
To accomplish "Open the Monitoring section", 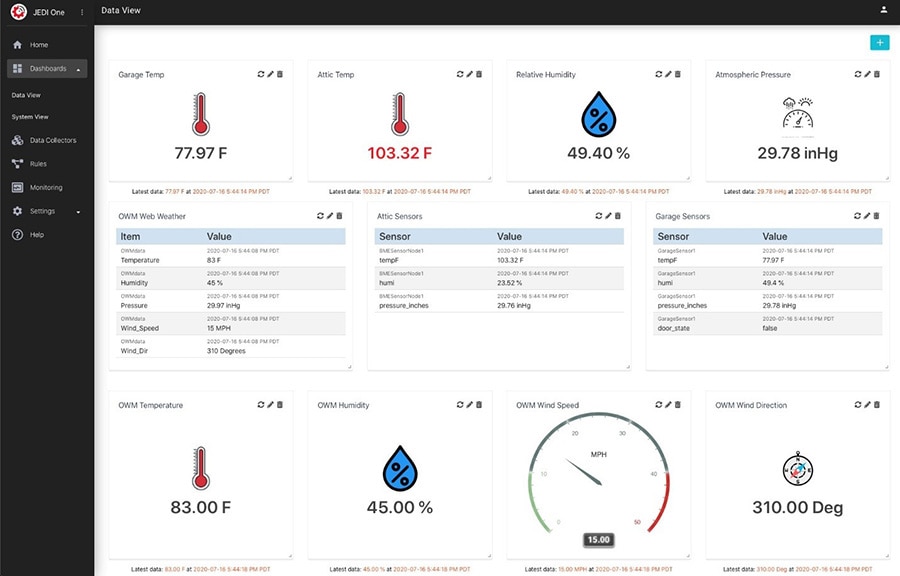I will (x=47, y=187).
